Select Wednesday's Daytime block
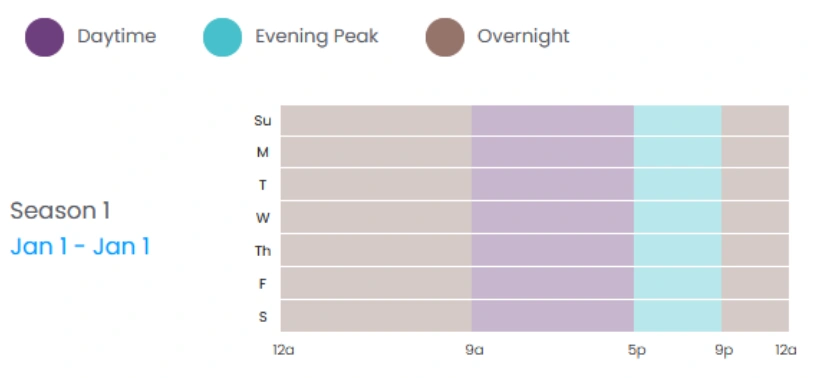Screen dimensions: 827x378 click(553, 217)
